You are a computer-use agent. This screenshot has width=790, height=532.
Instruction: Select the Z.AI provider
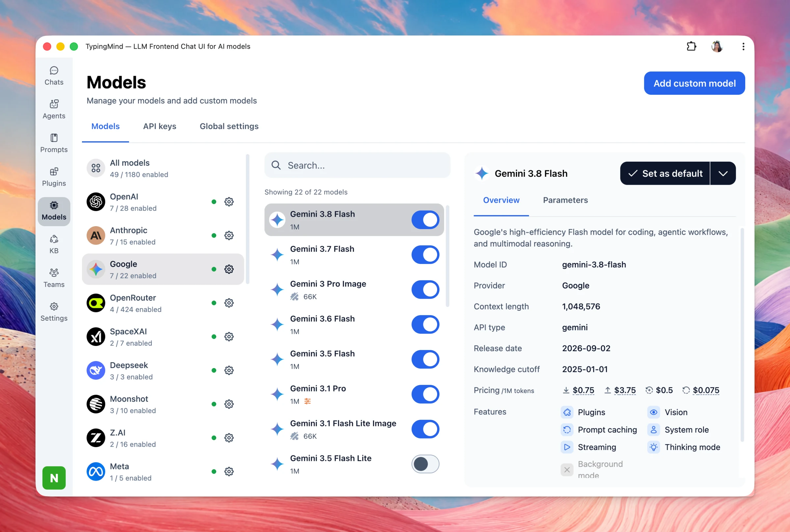click(163, 438)
